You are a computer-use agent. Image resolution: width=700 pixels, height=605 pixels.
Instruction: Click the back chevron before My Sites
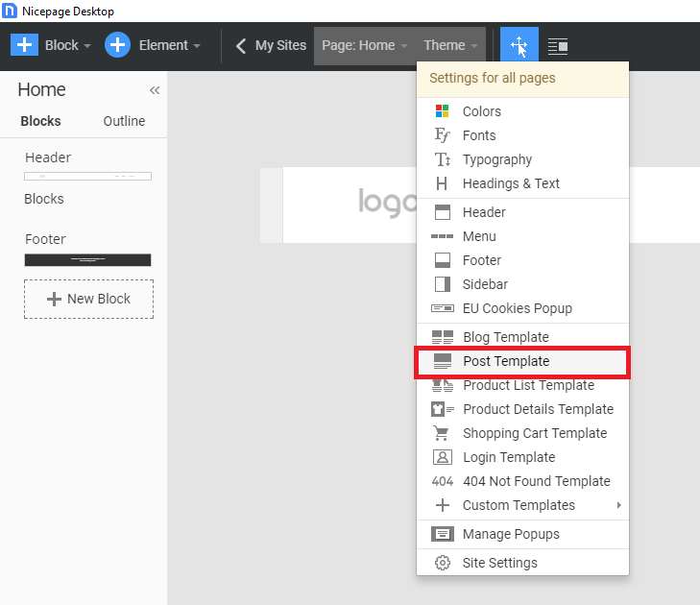coord(241,45)
